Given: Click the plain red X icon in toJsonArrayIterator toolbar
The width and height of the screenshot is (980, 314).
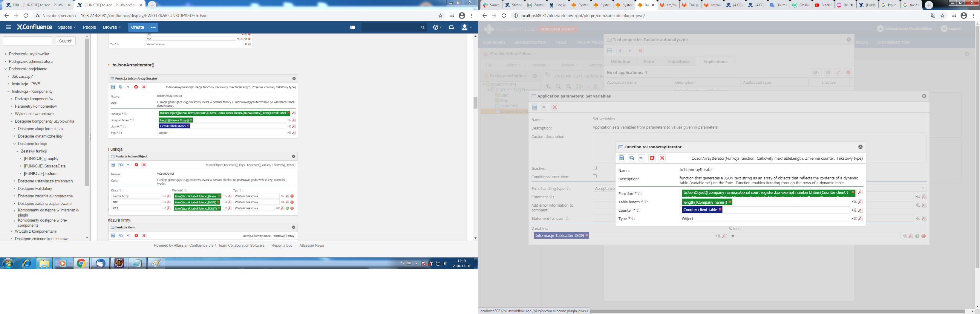Looking at the screenshot, I should (662, 158).
